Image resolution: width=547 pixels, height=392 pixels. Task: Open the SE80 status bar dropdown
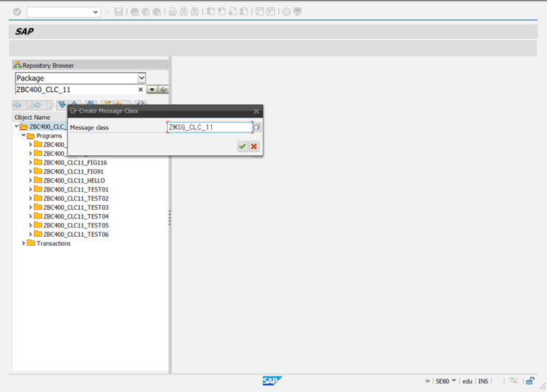point(454,380)
